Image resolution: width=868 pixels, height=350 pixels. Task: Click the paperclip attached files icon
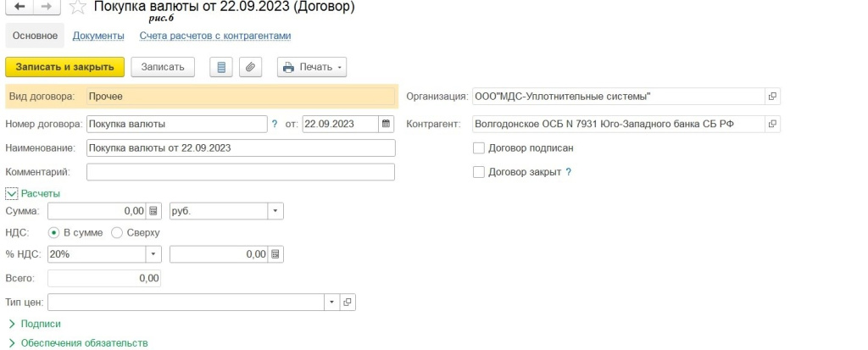(x=250, y=67)
